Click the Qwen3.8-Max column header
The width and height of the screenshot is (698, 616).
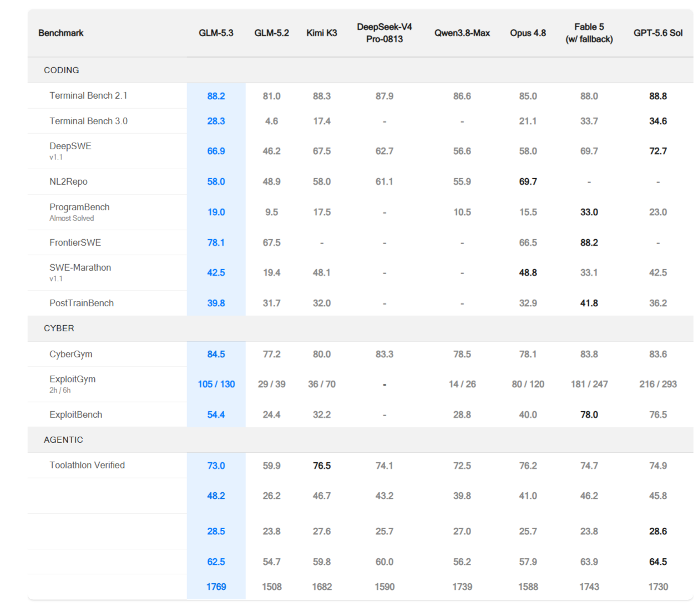point(462,33)
